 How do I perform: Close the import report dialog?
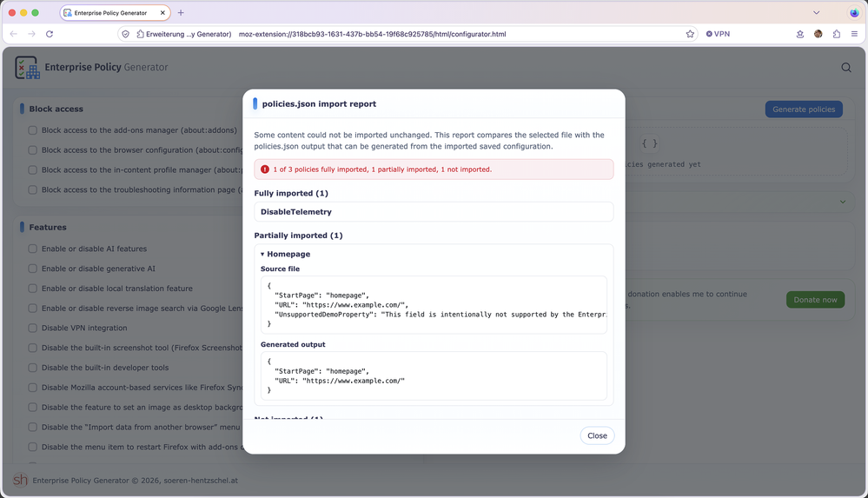pyautogui.click(x=597, y=435)
